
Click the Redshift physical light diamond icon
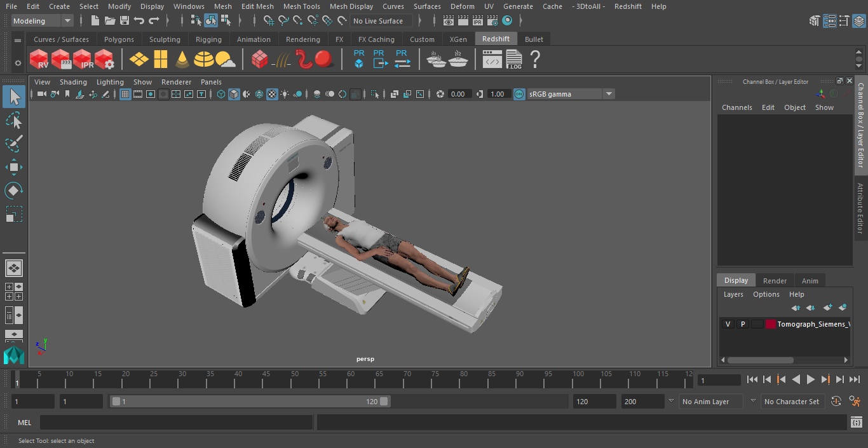pos(139,60)
